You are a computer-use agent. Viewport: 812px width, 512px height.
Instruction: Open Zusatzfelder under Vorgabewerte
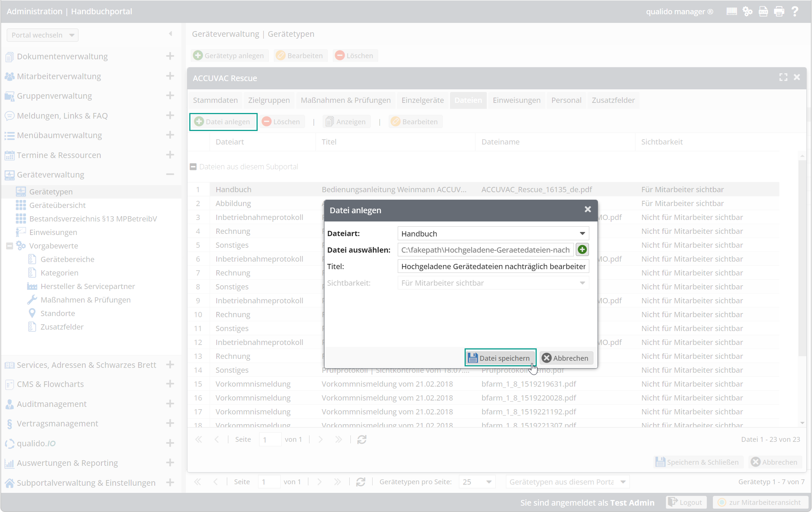(x=62, y=327)
